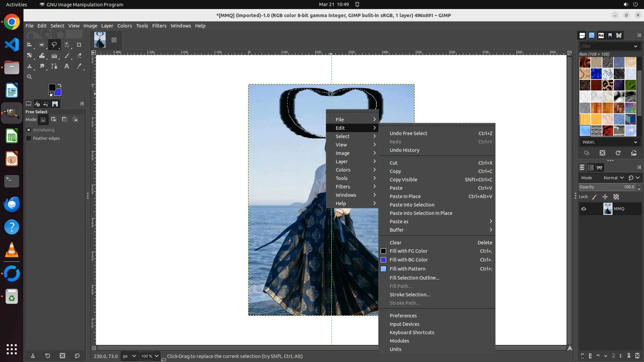This screenshot has height=362, width=644.
Task: Select the Crop tool
Action: pyautogui.click(x=79, y=45)
